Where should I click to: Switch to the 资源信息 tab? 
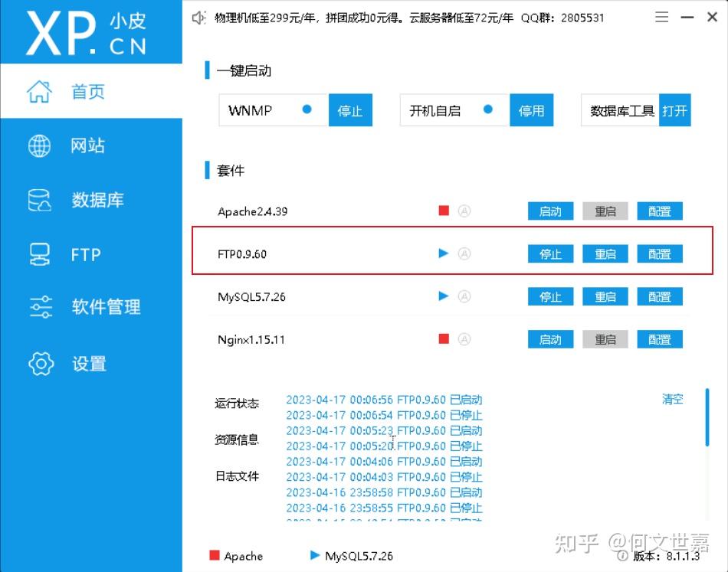click(x=237, y=438)
